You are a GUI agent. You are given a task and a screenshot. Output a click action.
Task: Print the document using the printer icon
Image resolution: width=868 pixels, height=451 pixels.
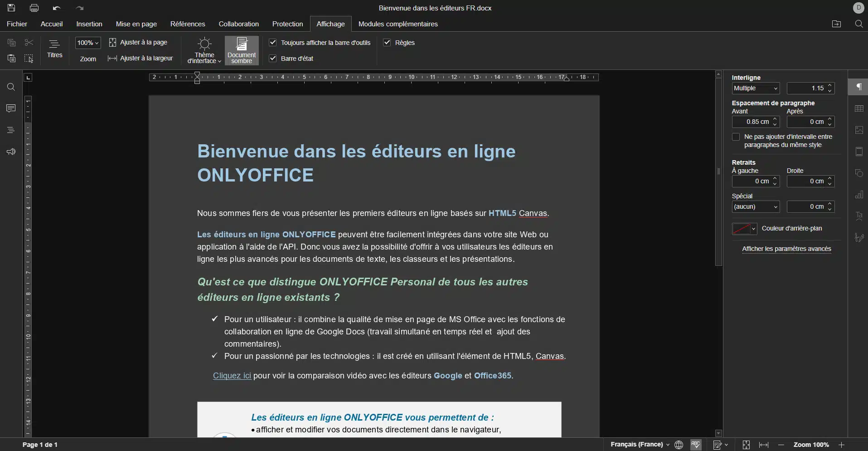pyautogui.click(x=34, y=8)
